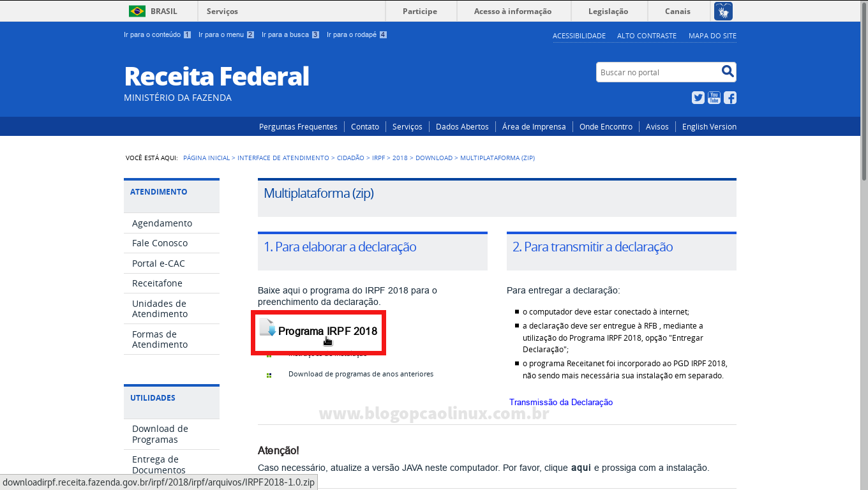Jump to Ir para a busca
868x490 pixels.
(290, 34)
